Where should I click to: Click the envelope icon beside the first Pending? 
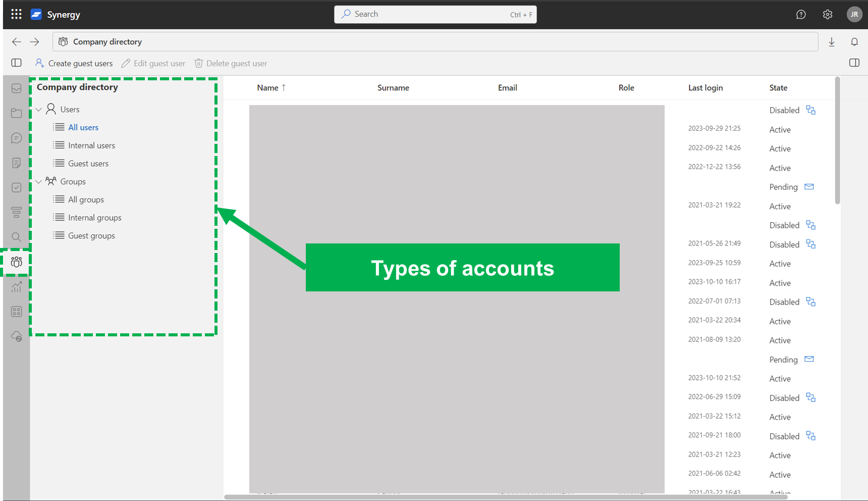pyautogui.click(x=809, y=187)
